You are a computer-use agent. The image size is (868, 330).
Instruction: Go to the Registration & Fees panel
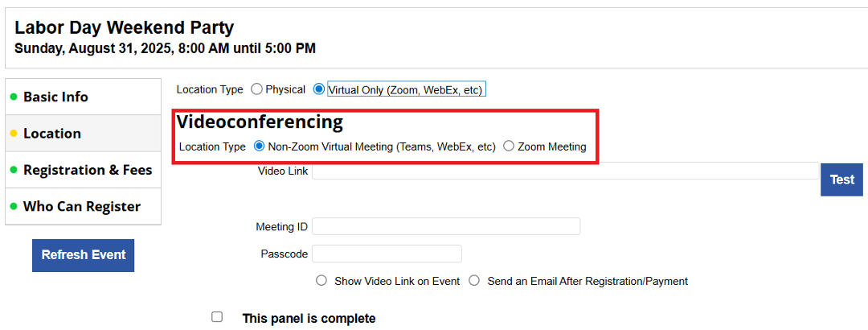tap(88, 170)
